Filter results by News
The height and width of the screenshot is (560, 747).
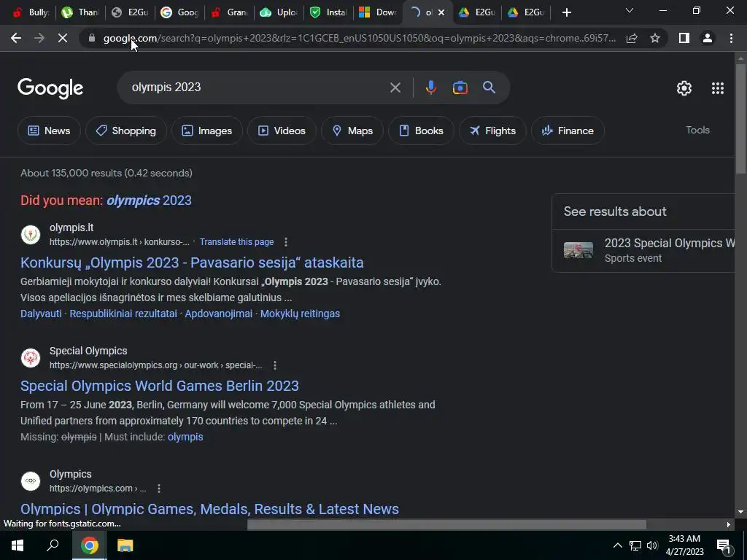pyautogui.click(x=49, y=131)
